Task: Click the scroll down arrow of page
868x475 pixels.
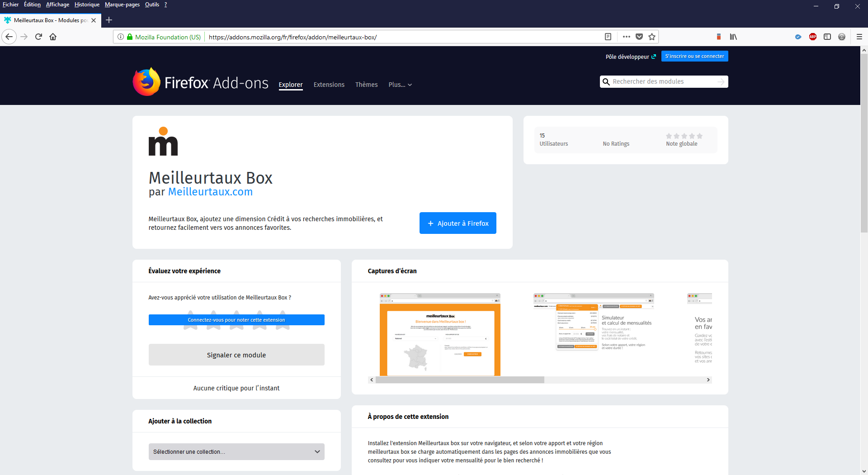Action: (x=864, y=471)
